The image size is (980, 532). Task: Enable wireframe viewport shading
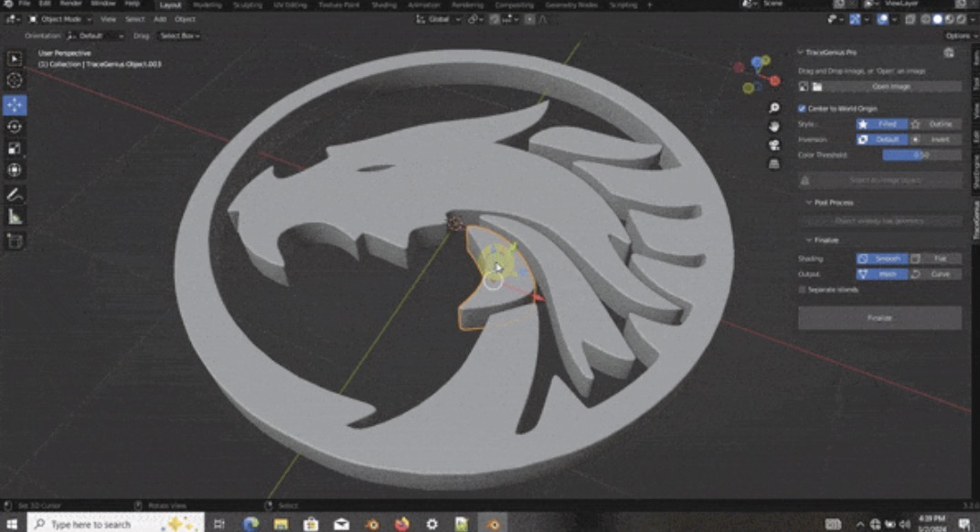pos(926,19)
